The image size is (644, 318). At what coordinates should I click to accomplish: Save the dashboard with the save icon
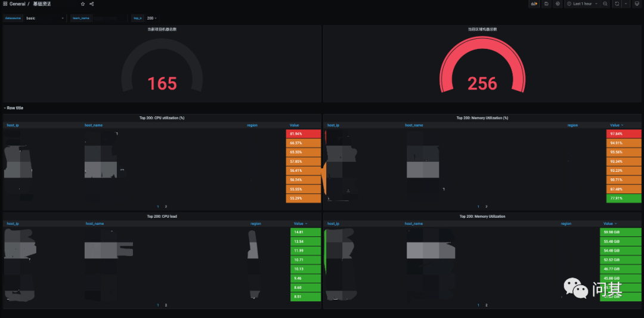coord(546,4)
